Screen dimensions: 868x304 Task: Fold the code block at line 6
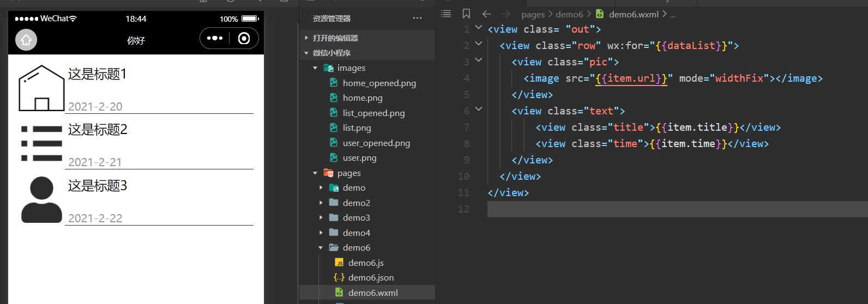point(479,109)
